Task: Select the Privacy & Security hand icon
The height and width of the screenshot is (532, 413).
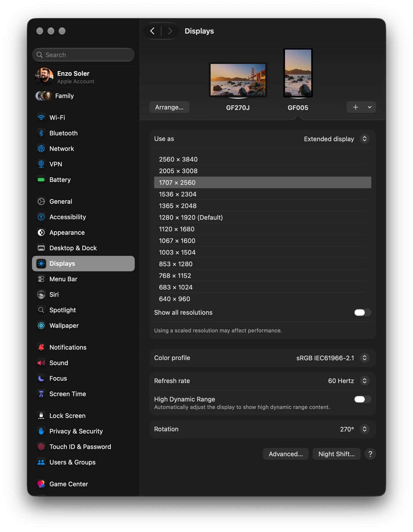Action: pyautogui.click(x=41, y=431)
